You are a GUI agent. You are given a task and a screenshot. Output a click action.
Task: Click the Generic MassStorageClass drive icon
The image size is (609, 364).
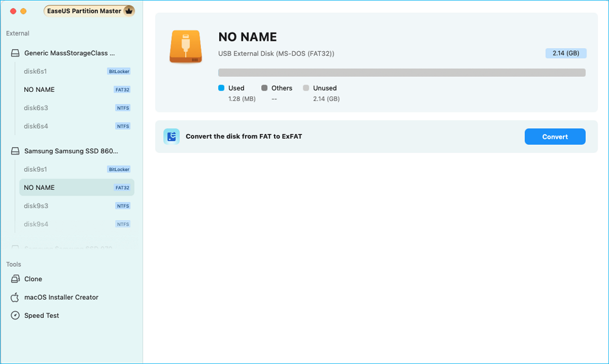[x=15, y=53]
